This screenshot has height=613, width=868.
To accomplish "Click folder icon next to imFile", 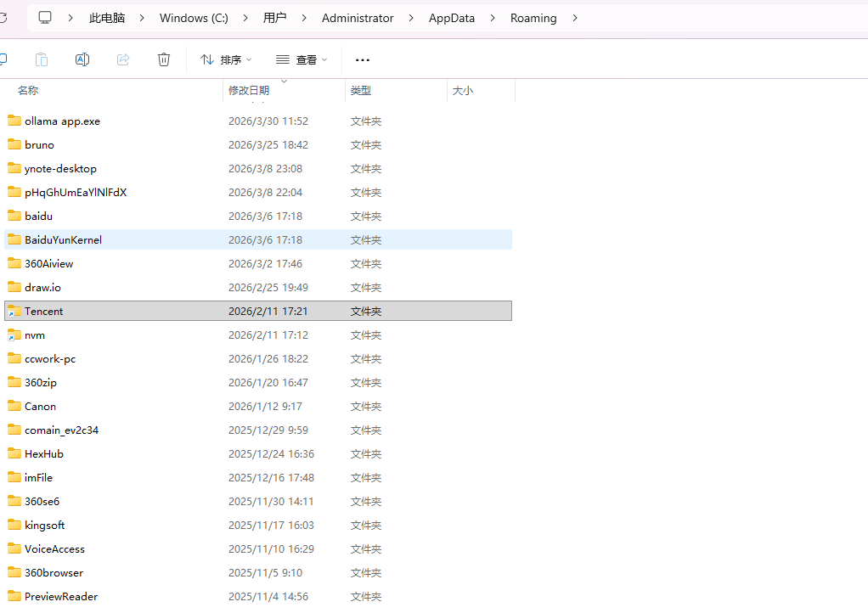I will click(x=14, y=477).
